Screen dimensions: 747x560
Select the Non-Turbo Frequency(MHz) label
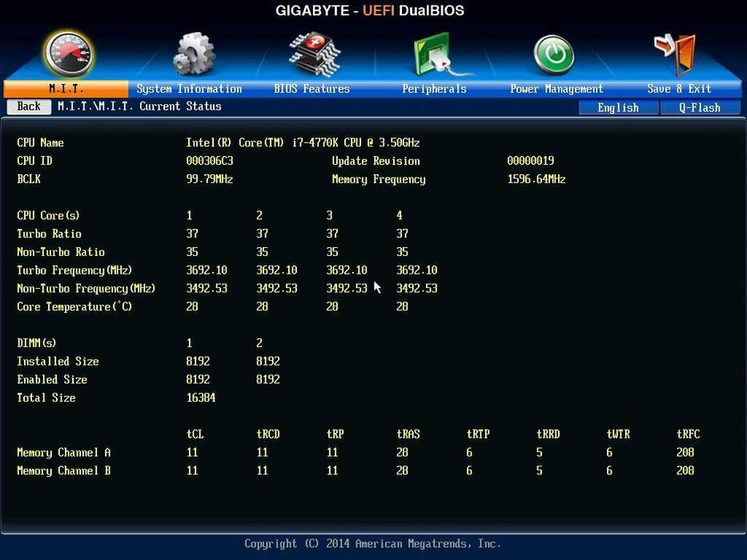pyautogui.click(x=86, y=289)
